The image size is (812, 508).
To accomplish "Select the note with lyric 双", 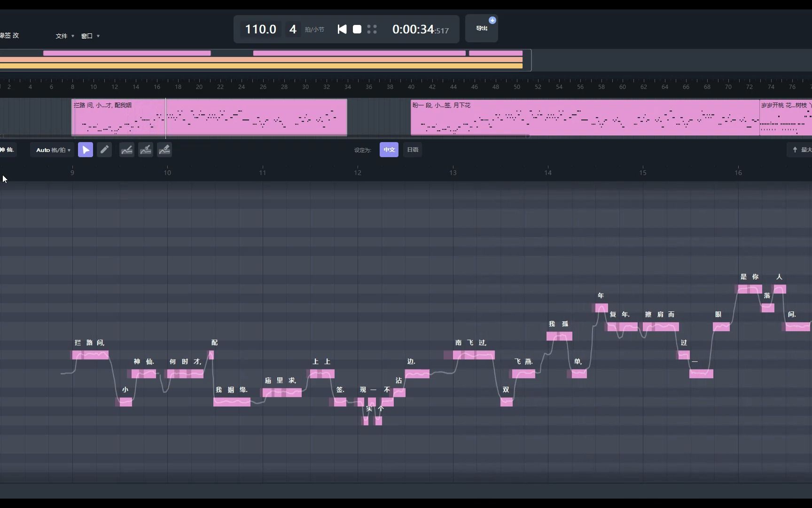I will click(507, 402).
